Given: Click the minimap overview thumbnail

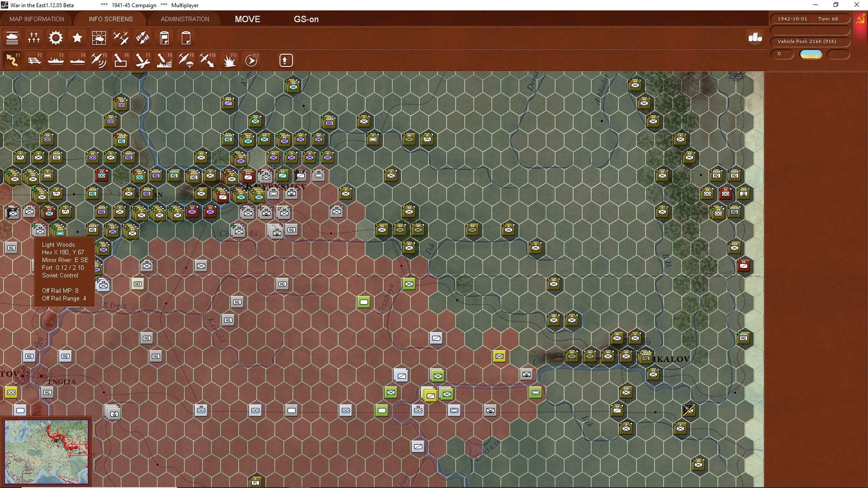Looking at the screenshot, I should 47,452.
